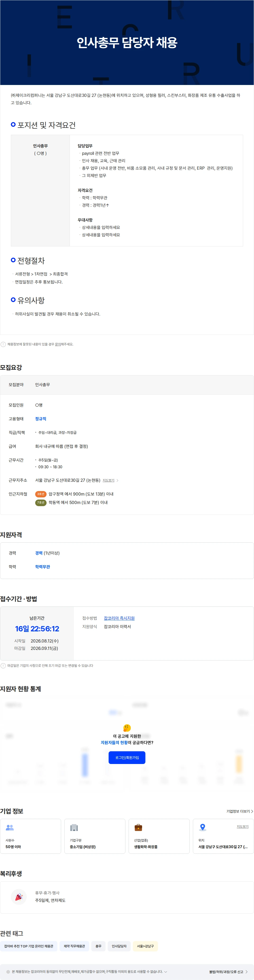Click the 회사 내규에 따름 salary text

pyautogui.click(x=61, y=446)
